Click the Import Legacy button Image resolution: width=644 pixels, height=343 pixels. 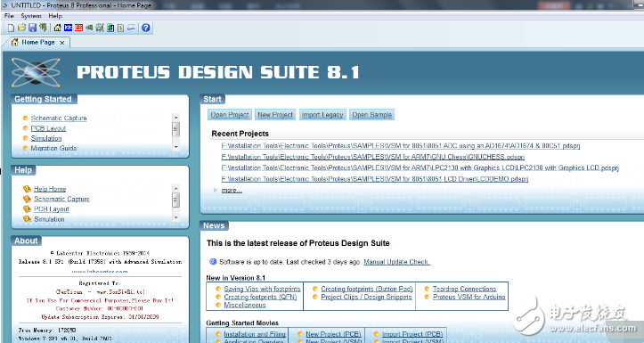click(322, 115)
